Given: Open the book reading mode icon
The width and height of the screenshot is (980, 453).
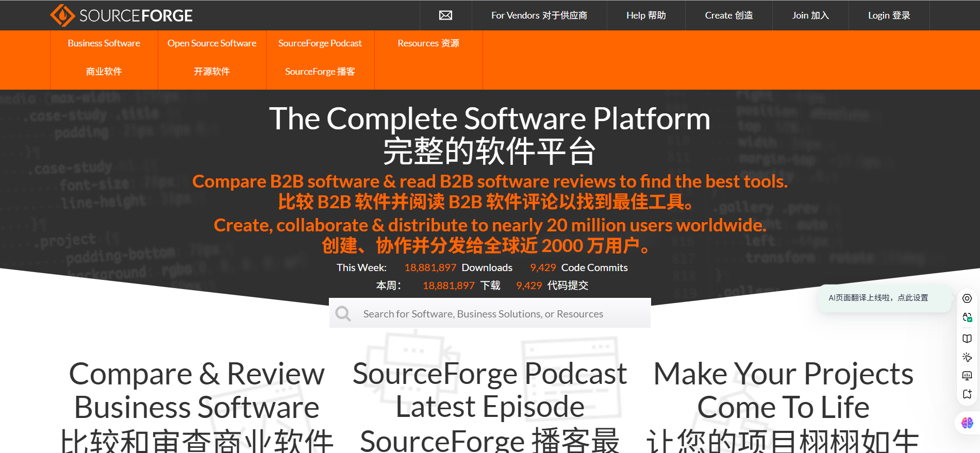Looking at the screenshot, I should click(967, 339).
